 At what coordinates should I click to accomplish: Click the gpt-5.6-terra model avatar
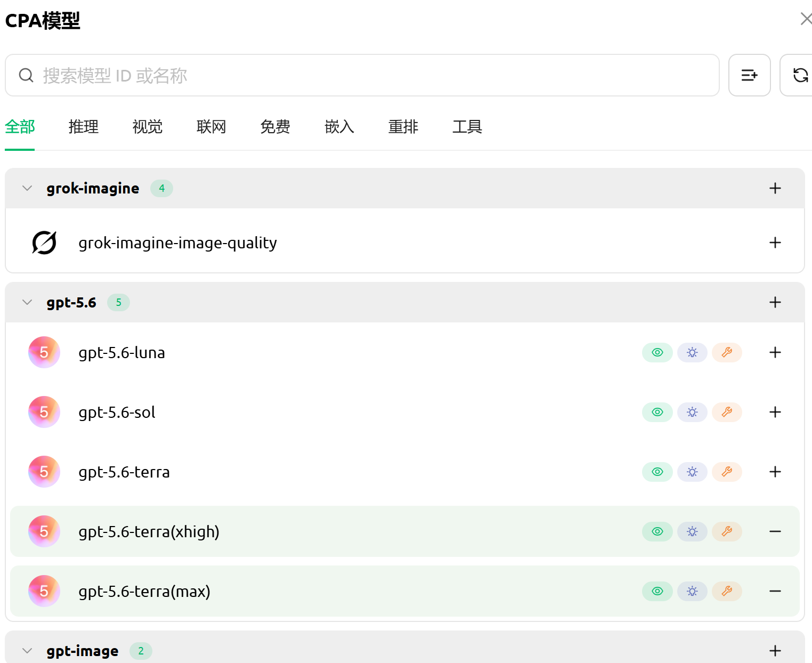[44, 472]
